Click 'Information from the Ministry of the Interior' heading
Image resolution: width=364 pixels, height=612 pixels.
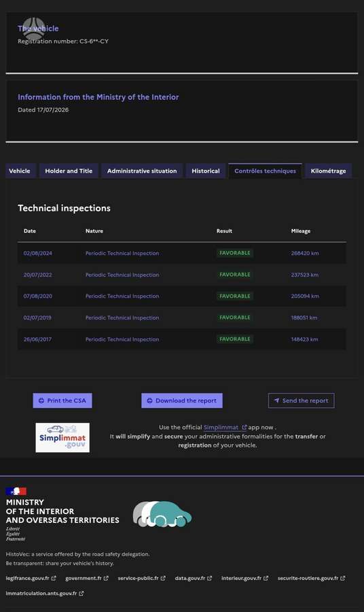pyautogui.click(x=98, y=97)
